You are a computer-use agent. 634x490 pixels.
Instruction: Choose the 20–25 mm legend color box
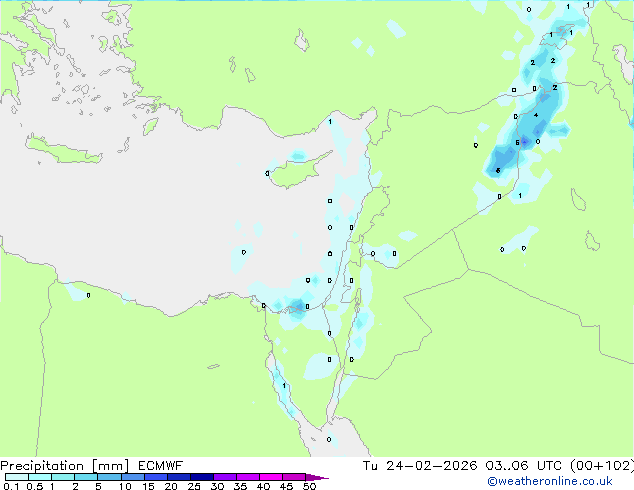point(179,477)
